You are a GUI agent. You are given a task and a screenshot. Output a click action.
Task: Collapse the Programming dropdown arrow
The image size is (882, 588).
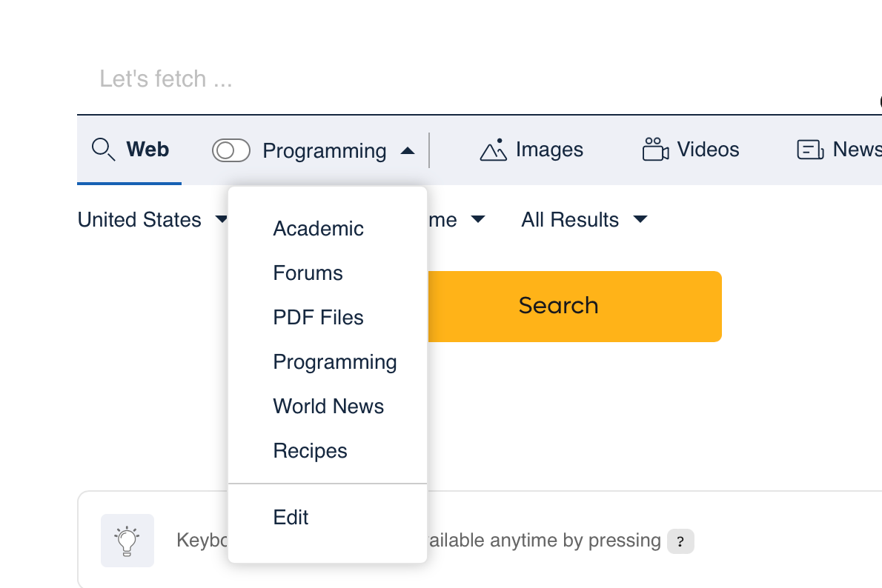(x=408, y=150)
